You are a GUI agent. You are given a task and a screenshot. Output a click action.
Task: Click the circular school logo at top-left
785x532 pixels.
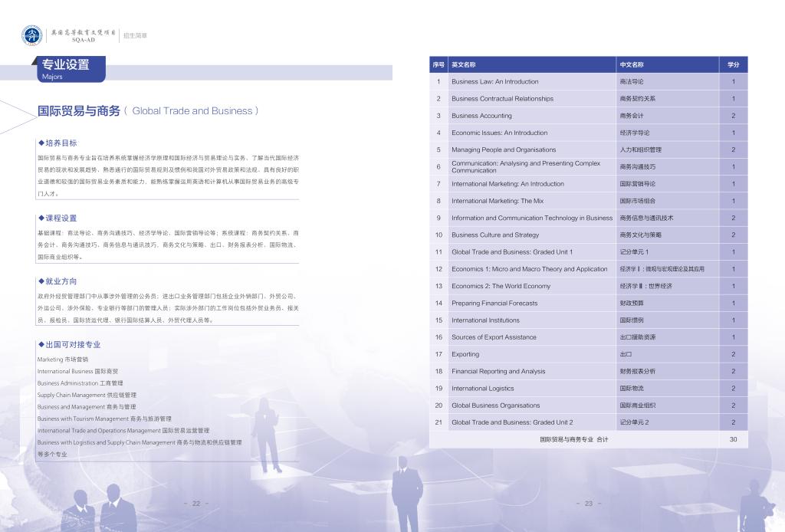pos(33,35)
